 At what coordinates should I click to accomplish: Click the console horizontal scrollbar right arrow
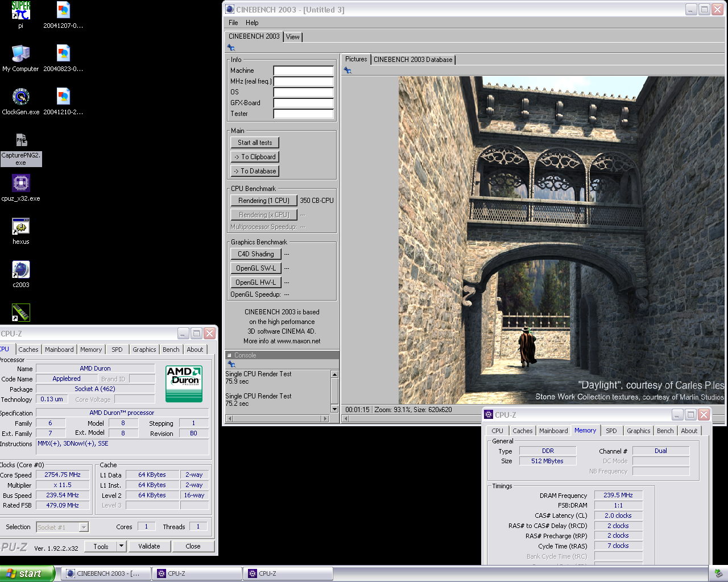[x=325, y=418]
